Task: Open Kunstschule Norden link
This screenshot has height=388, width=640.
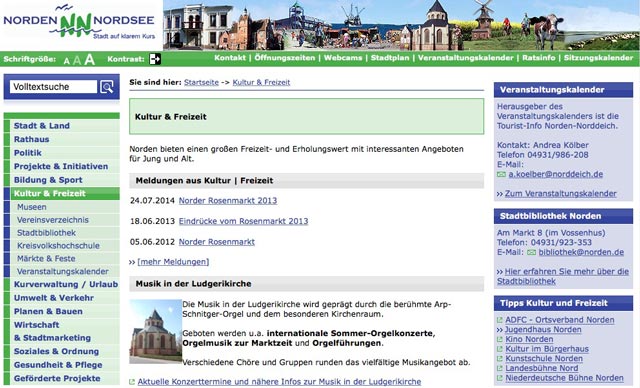Action: click(544, 359)
